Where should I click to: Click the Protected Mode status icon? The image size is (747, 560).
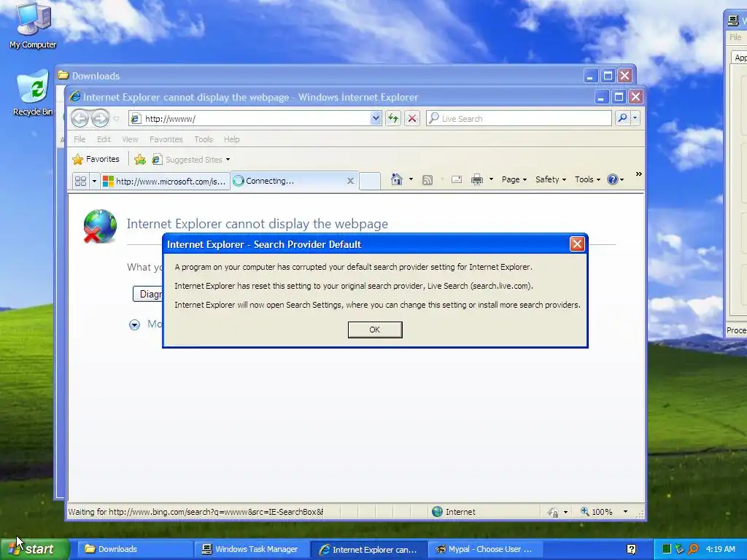tap(553, 513)
